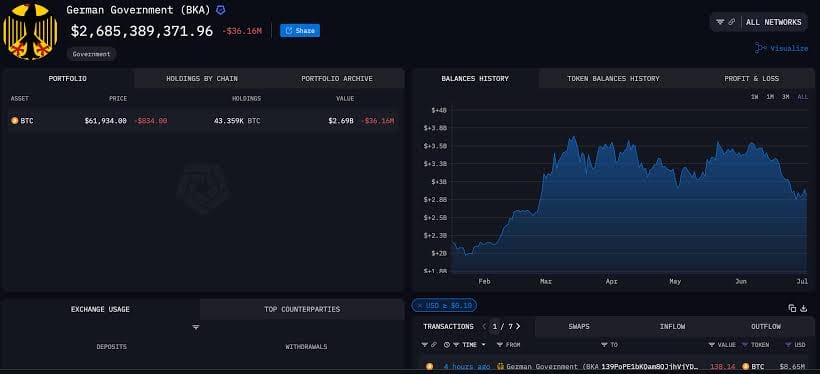Remove the USD ≥ $0.10 filter chip
This screenshot has width=820, height=374.
click(x=420, y=305)
